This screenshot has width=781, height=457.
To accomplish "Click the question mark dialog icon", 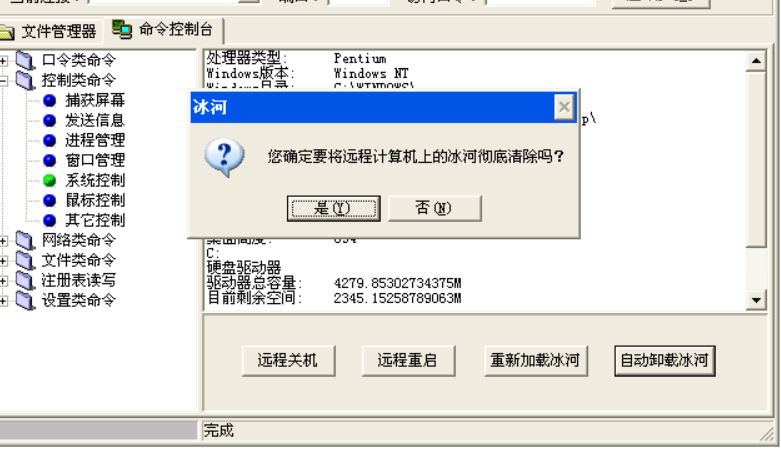I will tap(224, 158).
